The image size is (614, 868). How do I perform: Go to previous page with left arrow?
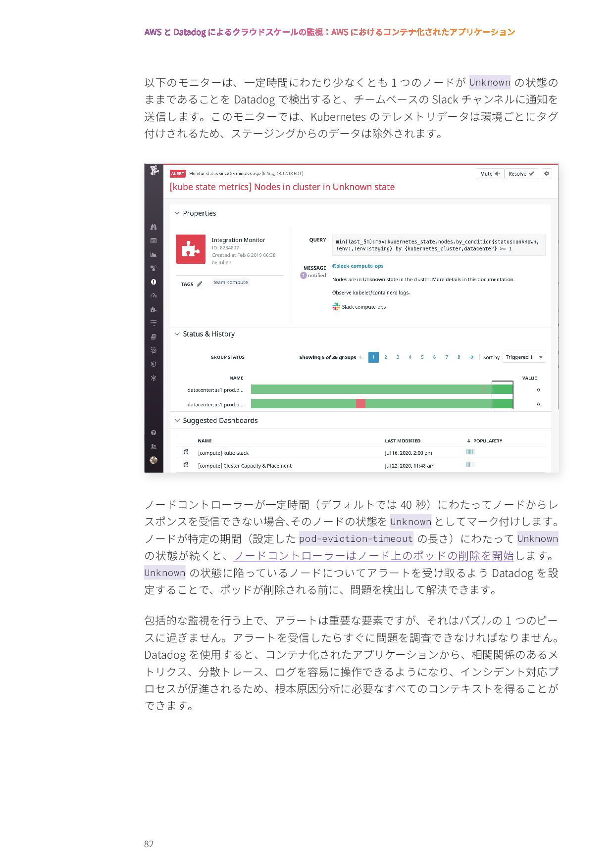361,357
